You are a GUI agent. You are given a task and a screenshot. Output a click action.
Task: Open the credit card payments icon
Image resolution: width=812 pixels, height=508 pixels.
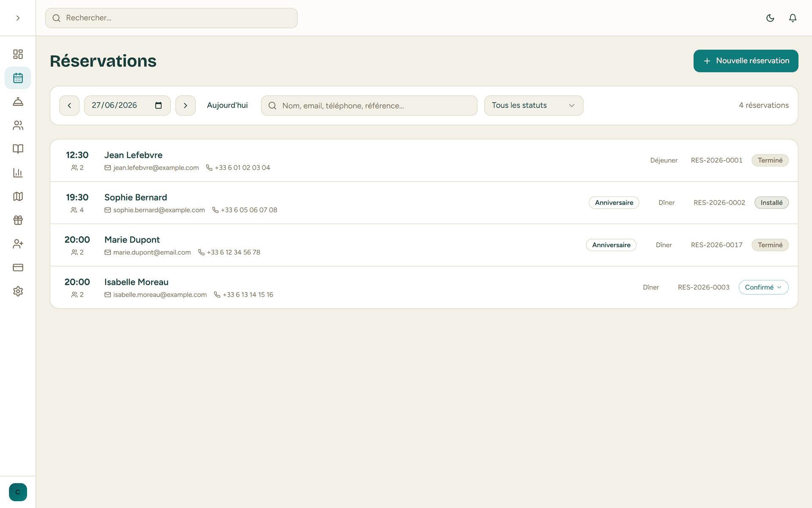18,268
